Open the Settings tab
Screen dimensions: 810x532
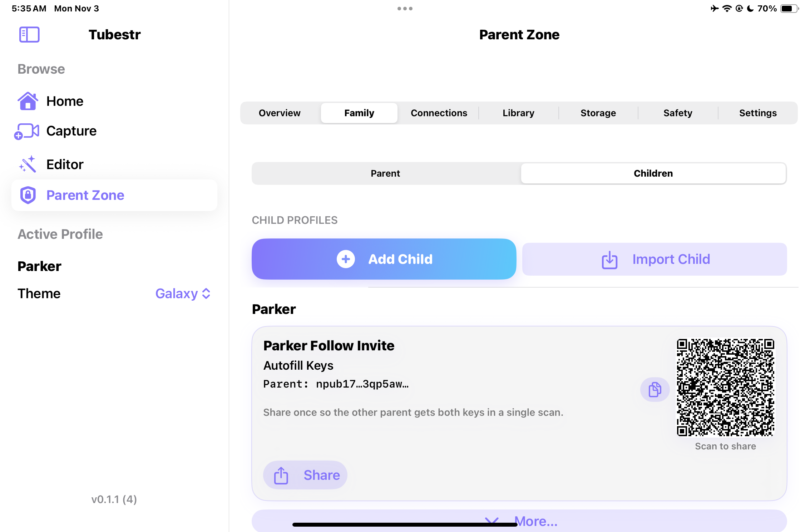tap(758, 113)
